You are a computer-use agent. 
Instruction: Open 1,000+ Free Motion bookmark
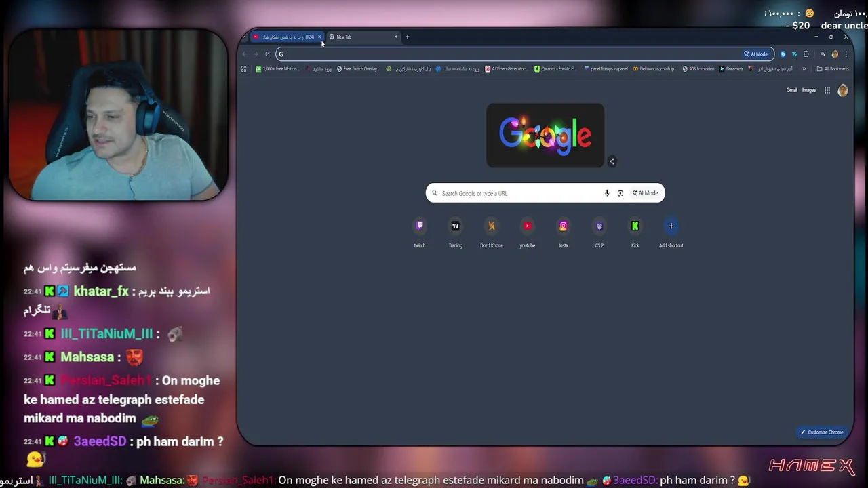pos(277,68)
